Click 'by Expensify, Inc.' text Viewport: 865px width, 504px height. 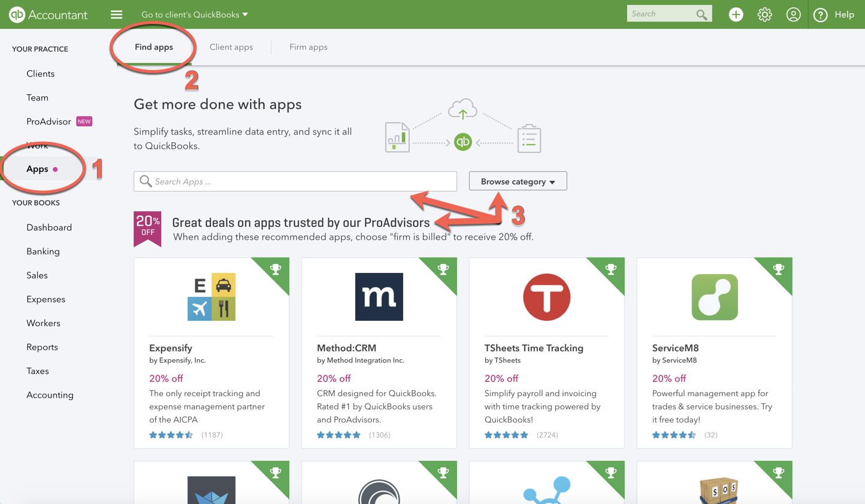point(177,360)
